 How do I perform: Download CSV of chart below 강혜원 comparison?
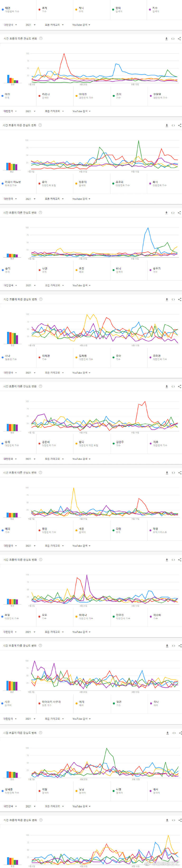(x=167, y=820)
